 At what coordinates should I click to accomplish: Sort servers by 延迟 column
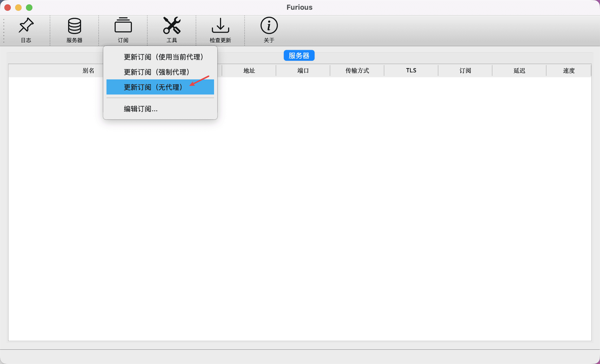(519, 71)
